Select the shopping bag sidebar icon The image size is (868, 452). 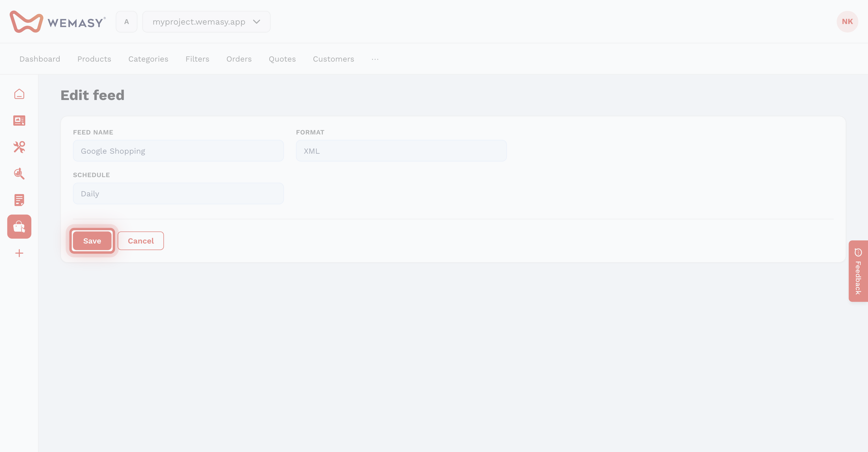click(x=19, y=227)
